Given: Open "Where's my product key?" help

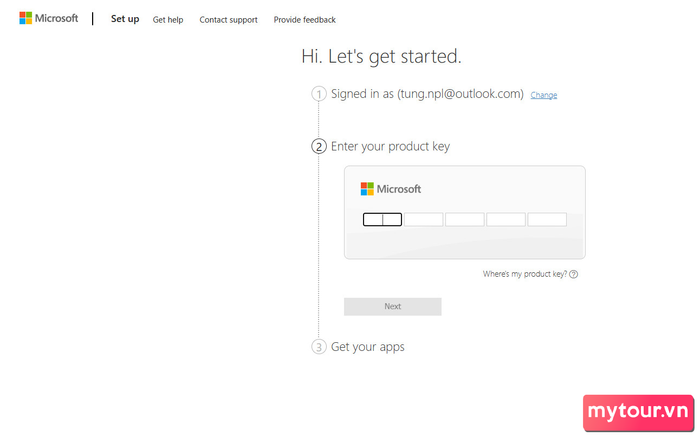Looking at the screenshot, I should click(525, 274).
